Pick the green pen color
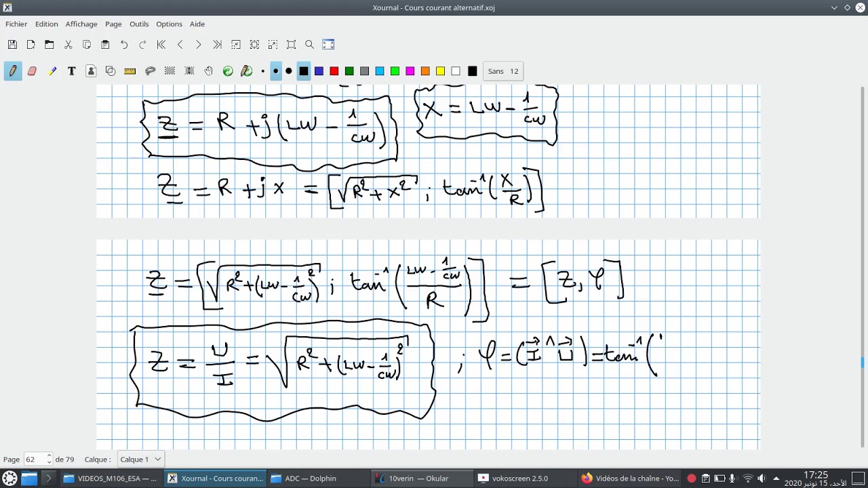The image size is (868, 488). tap(349, 71)
